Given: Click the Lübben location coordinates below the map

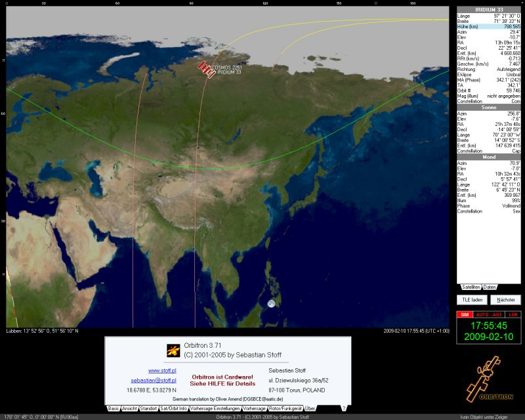Looking at the screenshot, I should coord(42,331).
